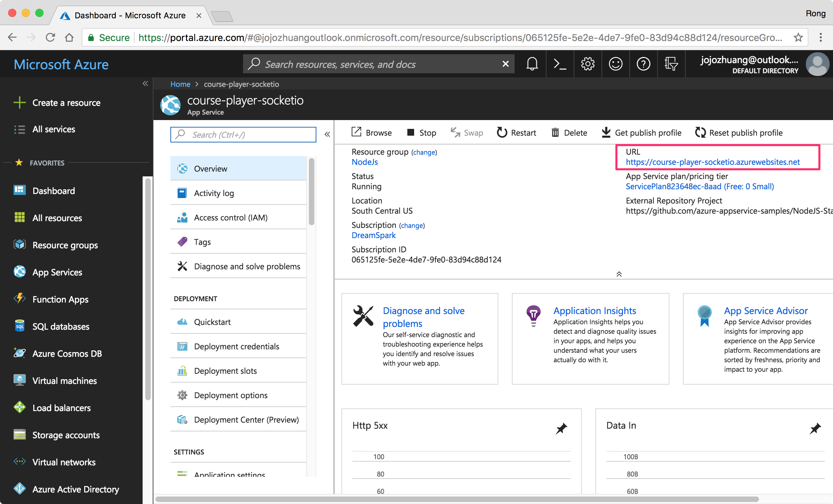Clear the Azure top search box
Screen dimensions: 833x504
(505, 64)
